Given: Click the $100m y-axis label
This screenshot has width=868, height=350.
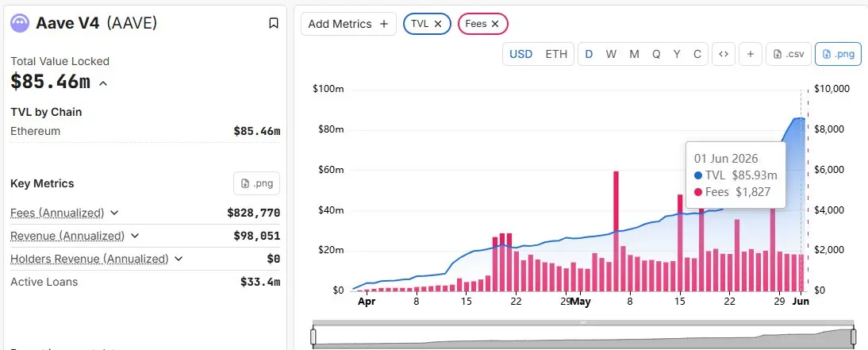Looking at the screenshot, I should (328, 89).
